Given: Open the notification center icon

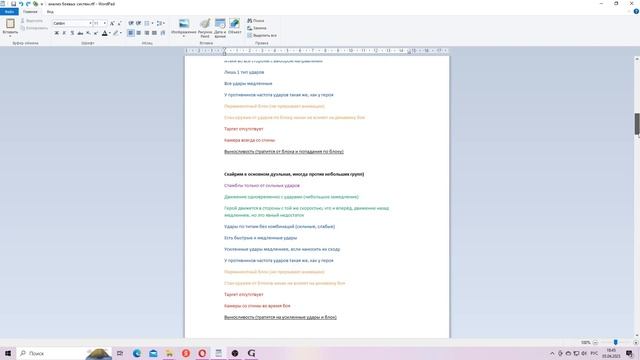Looking at the screenshot, I should click(x=629, y=353).
